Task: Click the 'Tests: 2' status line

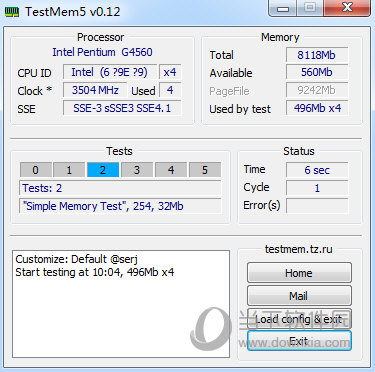Action: pos(120,188)
